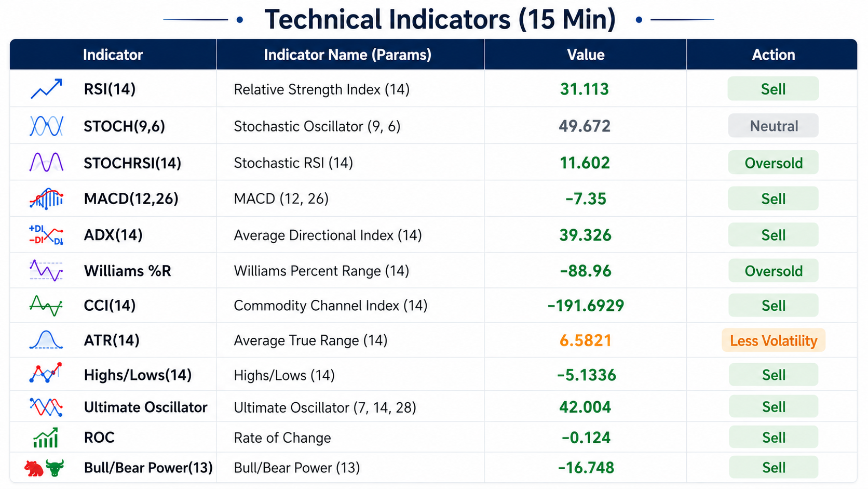This screenshot has height=489, width=868.
Task: Select the Oversold badge for Stochastic RSI
Action: [x=773, y=163]
